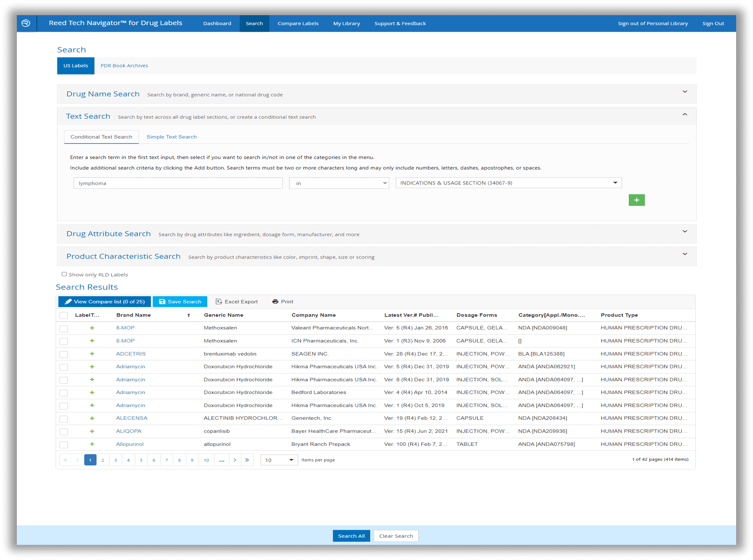Check the ICN Pharmaceuticals 8-MOP checkbox
This screenshot has height=560, width=753.
point(64,341)
